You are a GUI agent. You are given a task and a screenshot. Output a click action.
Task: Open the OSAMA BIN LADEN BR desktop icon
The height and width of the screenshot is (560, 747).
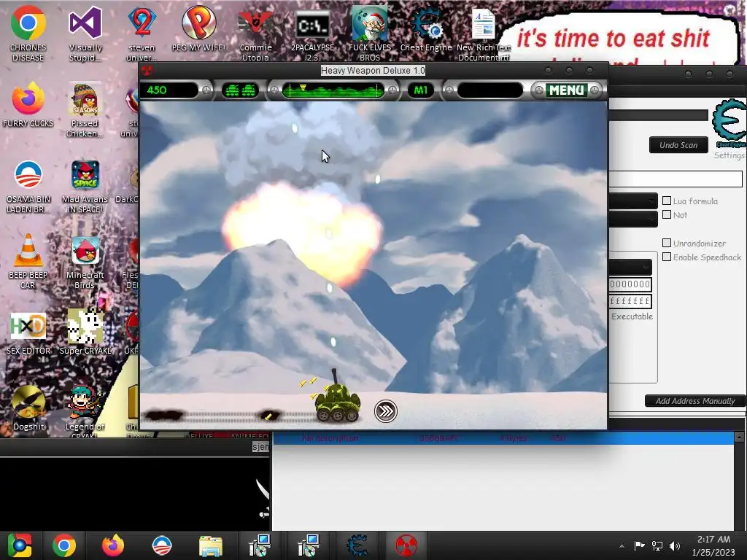coord(28,186)
